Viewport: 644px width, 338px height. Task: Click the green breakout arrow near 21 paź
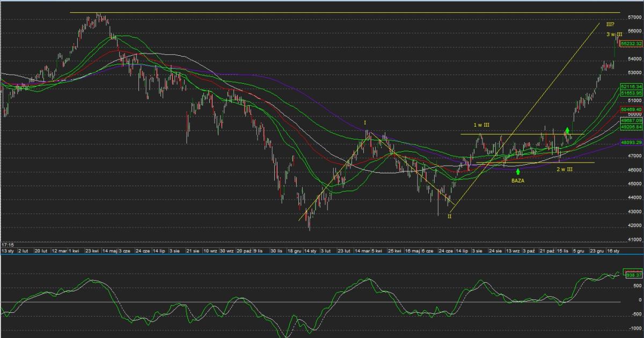567,130
